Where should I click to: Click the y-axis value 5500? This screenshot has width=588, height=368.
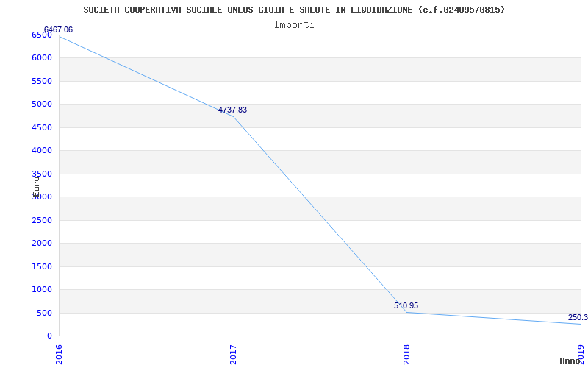point(41,81)
